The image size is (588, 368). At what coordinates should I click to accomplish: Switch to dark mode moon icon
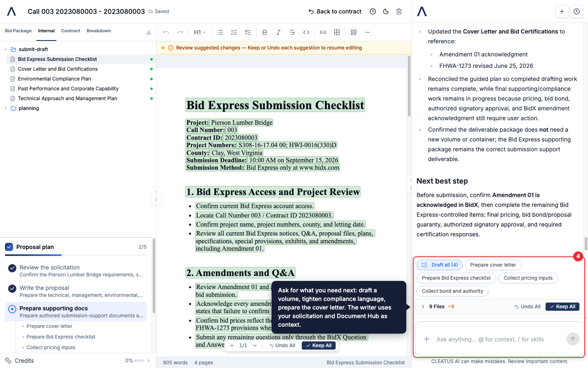(x=386, y=11)
